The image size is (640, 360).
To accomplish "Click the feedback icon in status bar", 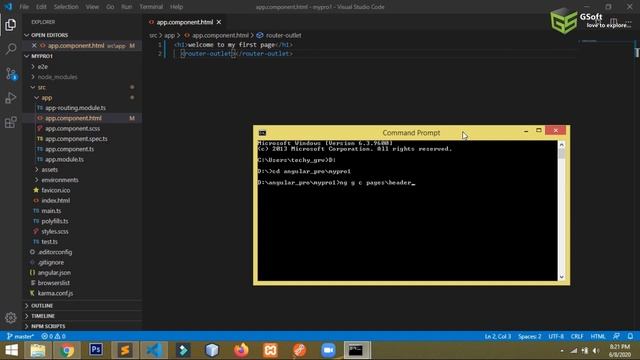I will coord(616,336).
